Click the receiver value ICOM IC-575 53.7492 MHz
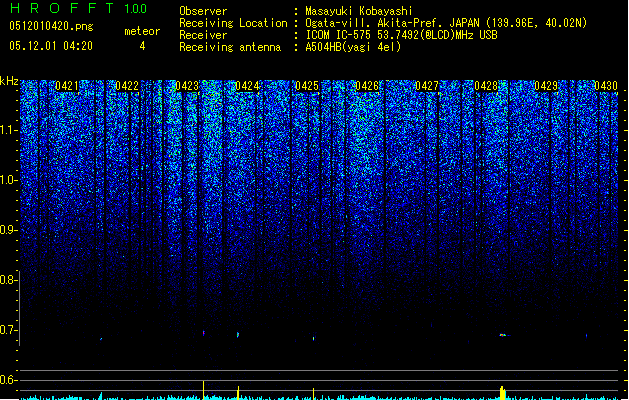Screen dimensions: 629x400 (401, 35)
